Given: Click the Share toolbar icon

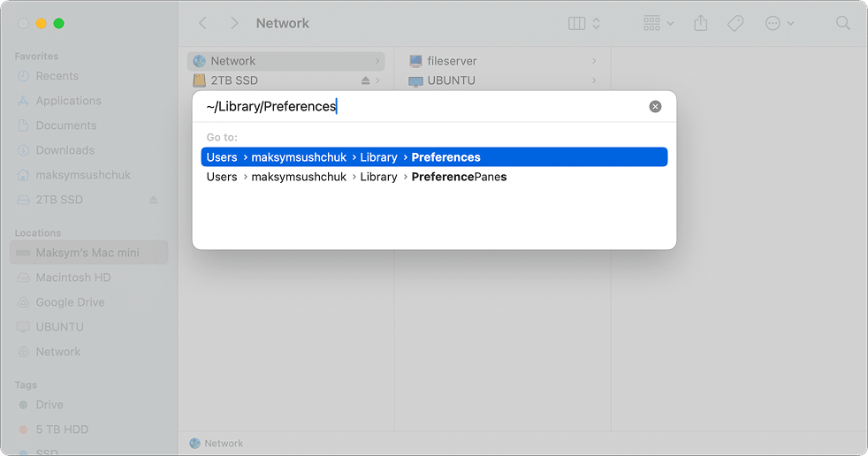Looking at the screenshot, I should [701, 23].
